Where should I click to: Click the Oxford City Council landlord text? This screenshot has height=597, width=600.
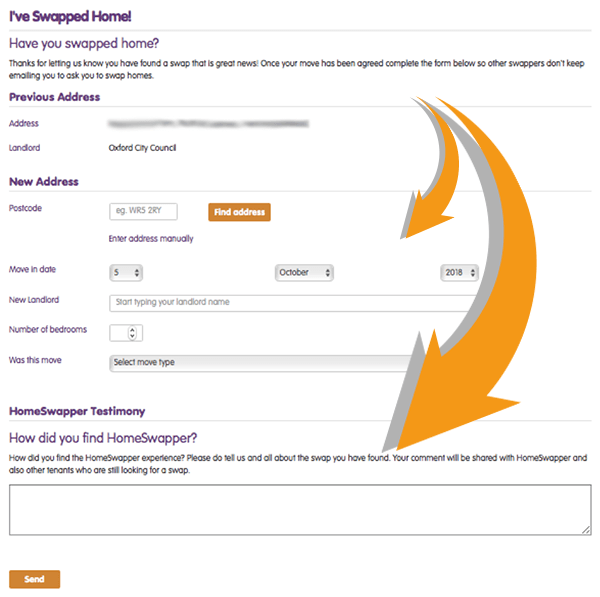pos(142,148)
